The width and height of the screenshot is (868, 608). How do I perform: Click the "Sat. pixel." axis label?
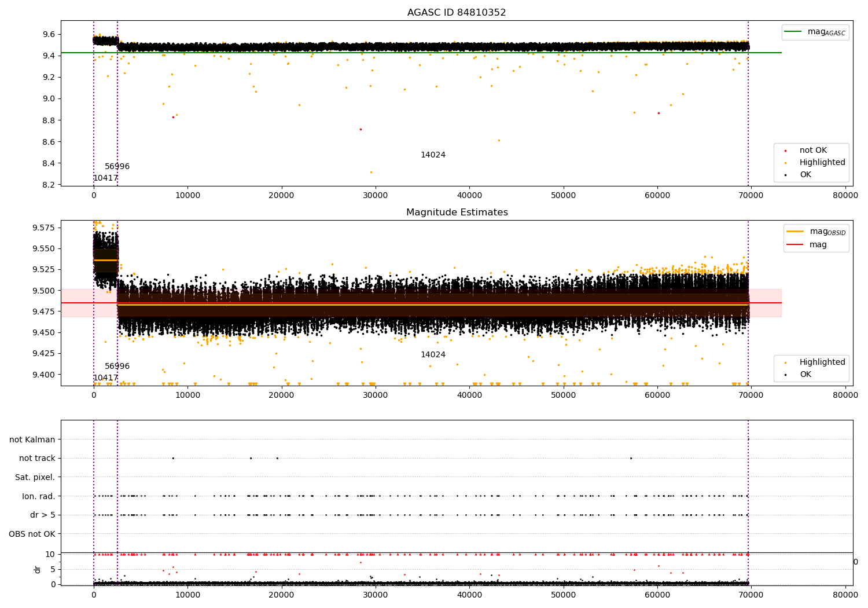point(35,478)
